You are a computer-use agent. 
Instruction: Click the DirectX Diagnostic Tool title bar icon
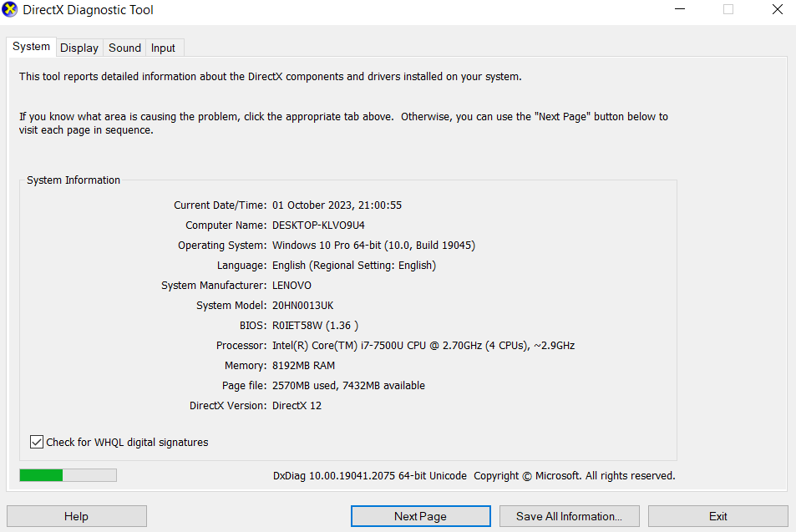point(10,10)
